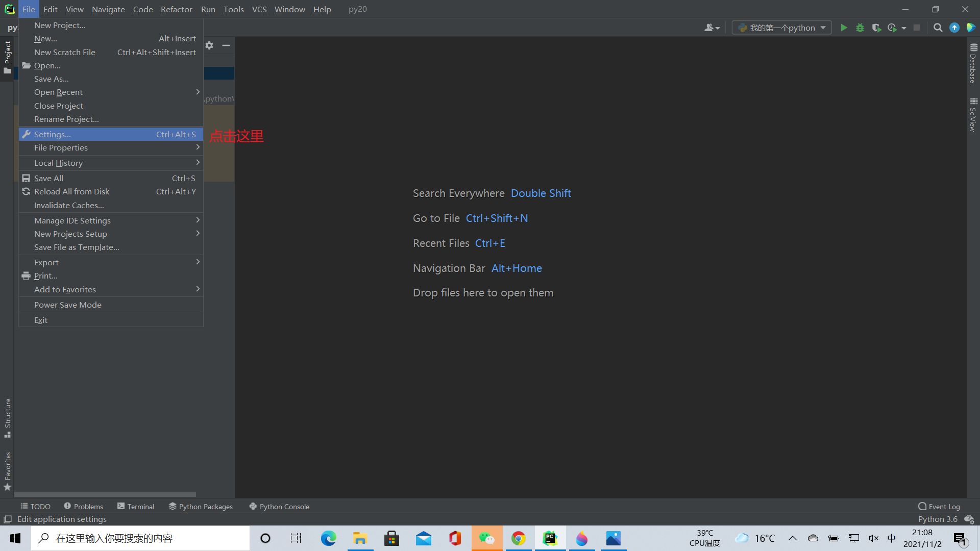
Task: Open project panel gear options
Action: 209,45
